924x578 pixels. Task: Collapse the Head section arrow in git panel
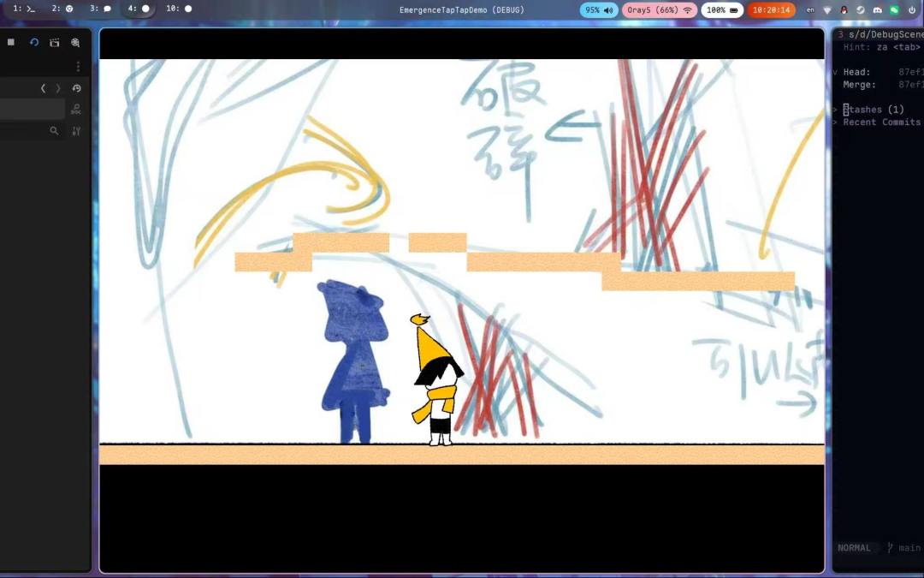click(835, 73)
